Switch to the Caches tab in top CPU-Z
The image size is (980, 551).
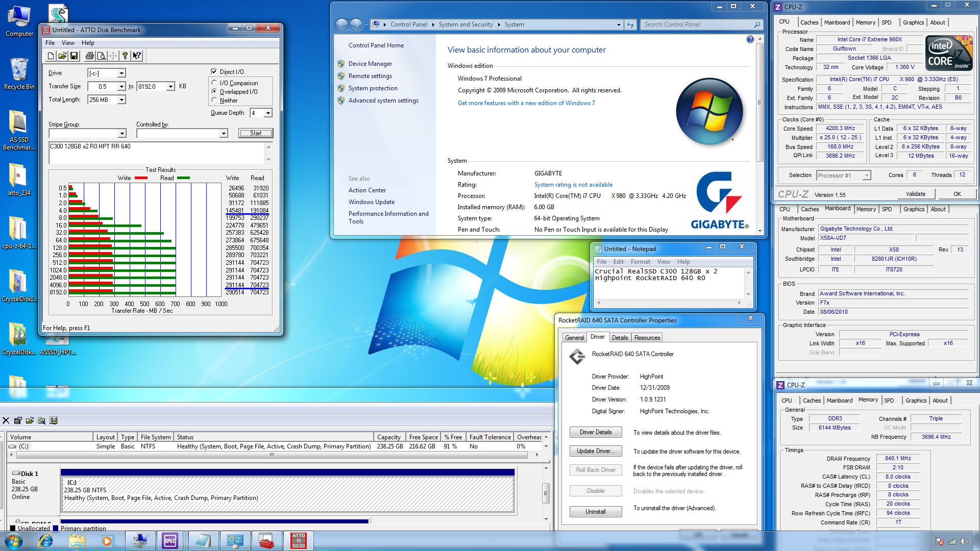click(809, 22)
